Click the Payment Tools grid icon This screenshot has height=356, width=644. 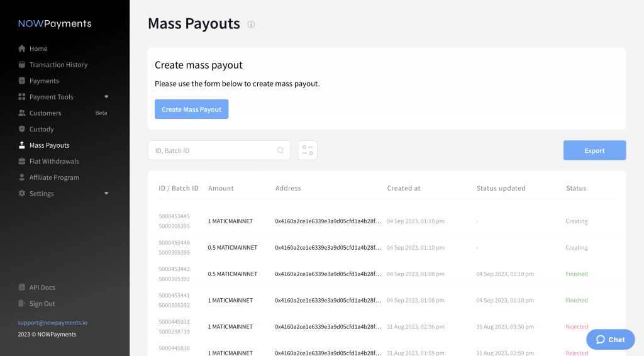[x=22, y=96]
